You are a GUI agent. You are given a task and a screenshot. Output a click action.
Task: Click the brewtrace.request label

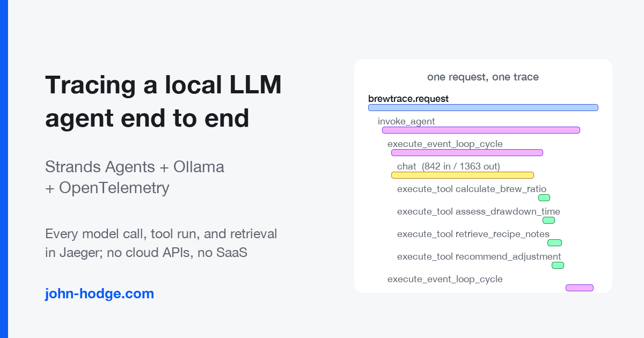pyautogui.click(x=408, y=99)
